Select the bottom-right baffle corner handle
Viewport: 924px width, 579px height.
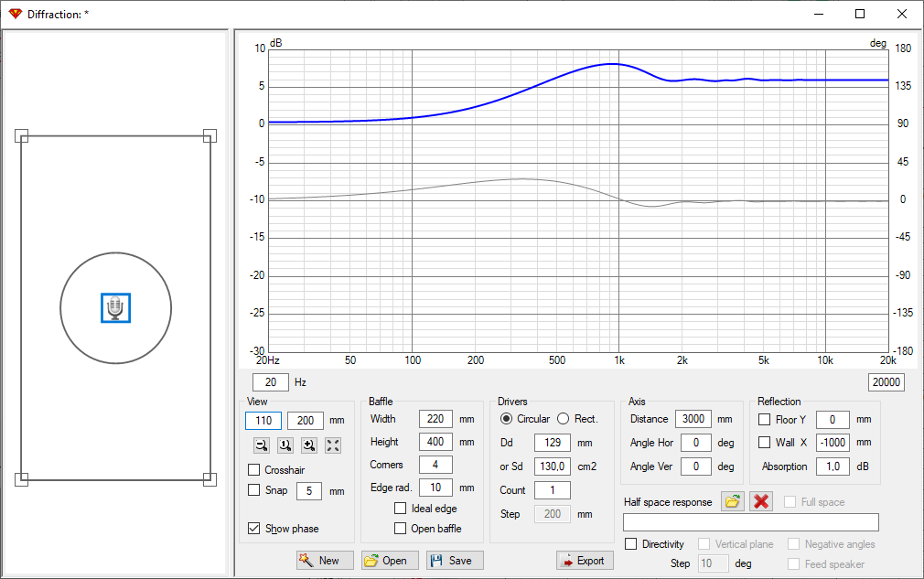click(x=210, y=479)
